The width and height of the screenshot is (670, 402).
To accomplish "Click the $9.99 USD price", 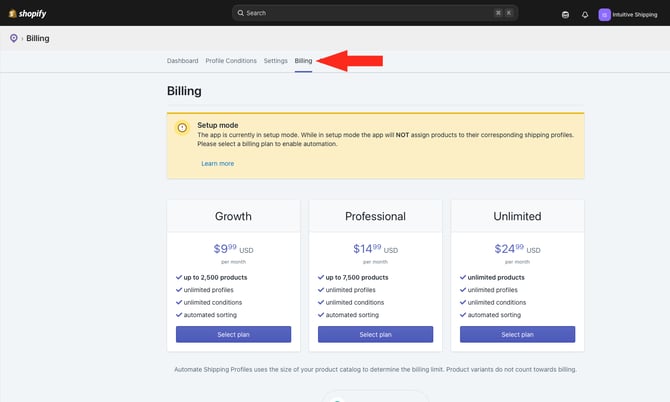I will (233, 249).
